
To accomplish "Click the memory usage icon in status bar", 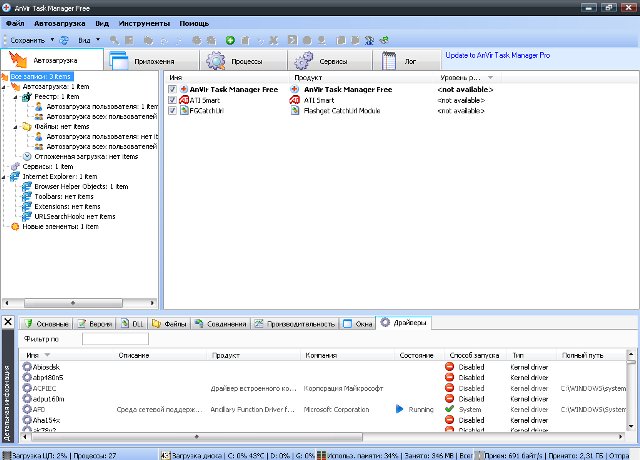I will pyautogui.click(x=322, y=456).
